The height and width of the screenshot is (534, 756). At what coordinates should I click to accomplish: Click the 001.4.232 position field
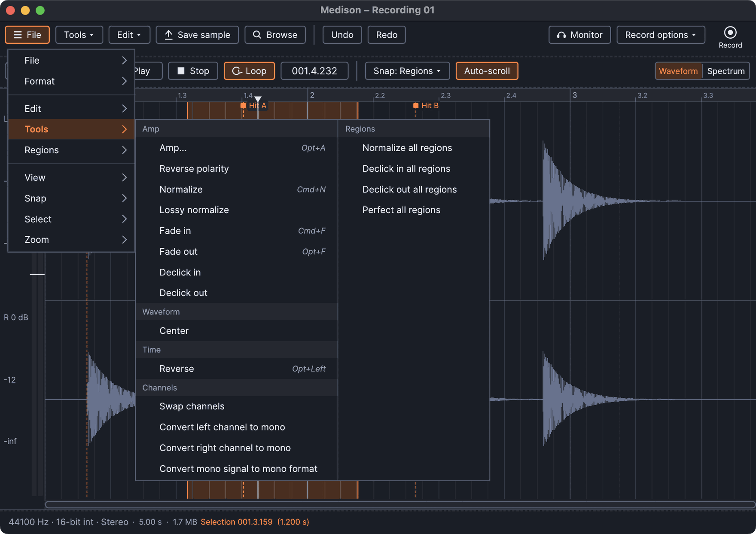[314, 71]
